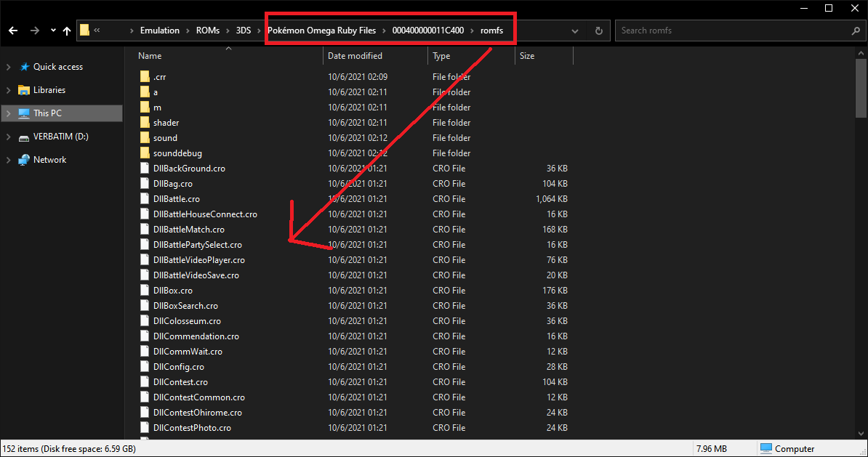Select the shader folder icon
Viewport: 868px width, 457px height.
point(145,123)
